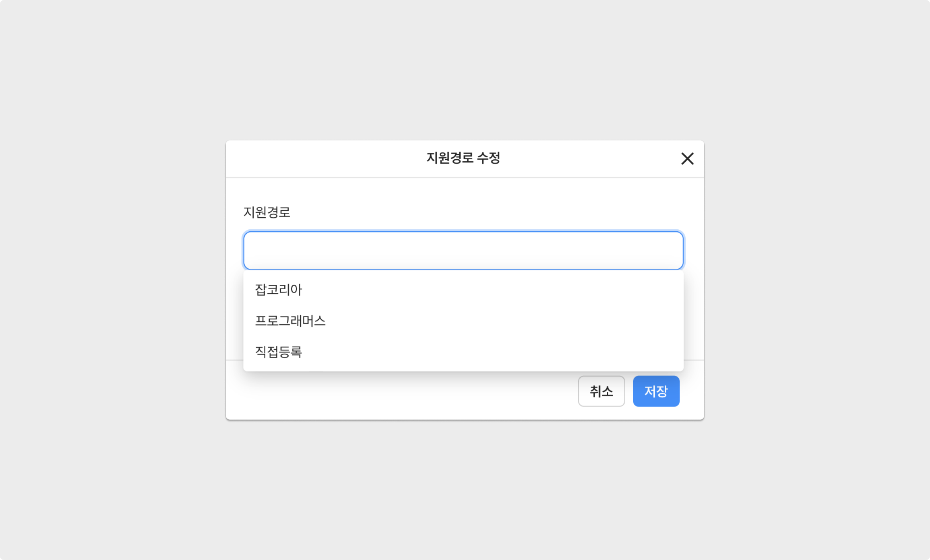Select the last list entry 직접등록
This screenshot has height=560, width=930.
pos(279,352)
